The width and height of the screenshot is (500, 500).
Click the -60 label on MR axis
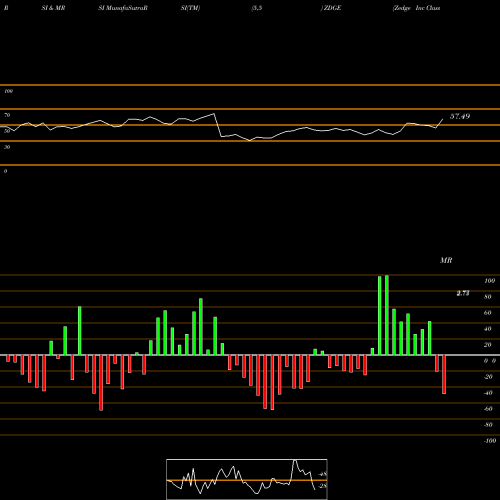tap(488, 409)
